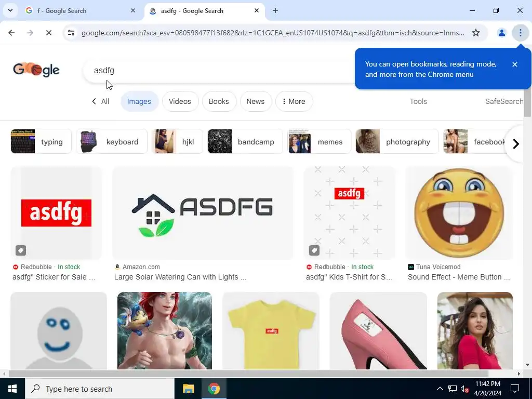Open the notification center icon
Image resolution: width=532 pixels, height=399 pixels.
click(515, 389)
